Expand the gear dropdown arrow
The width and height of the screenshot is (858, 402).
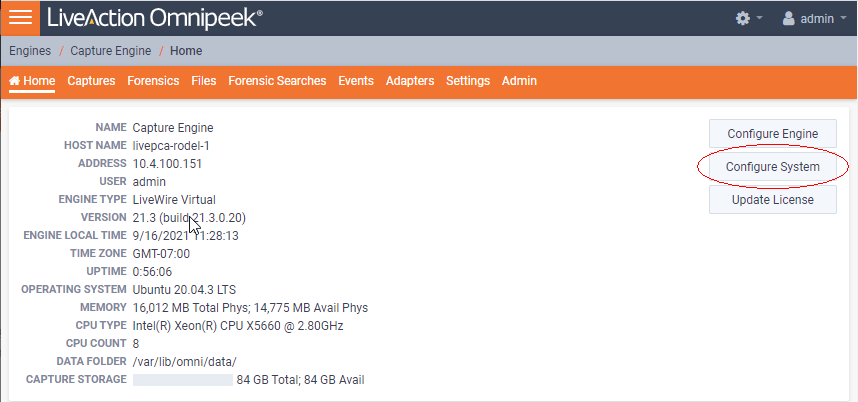[759, 19]
